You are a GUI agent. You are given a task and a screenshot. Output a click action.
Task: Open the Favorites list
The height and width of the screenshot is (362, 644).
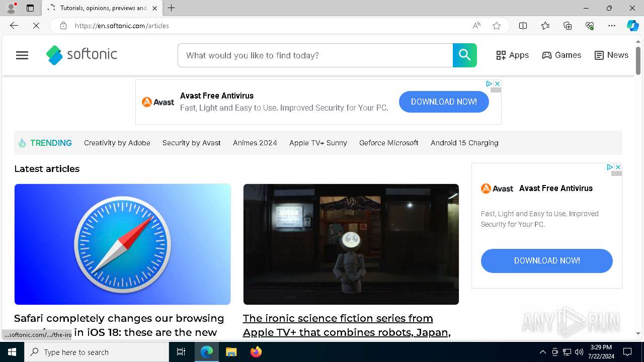(545, 26)
